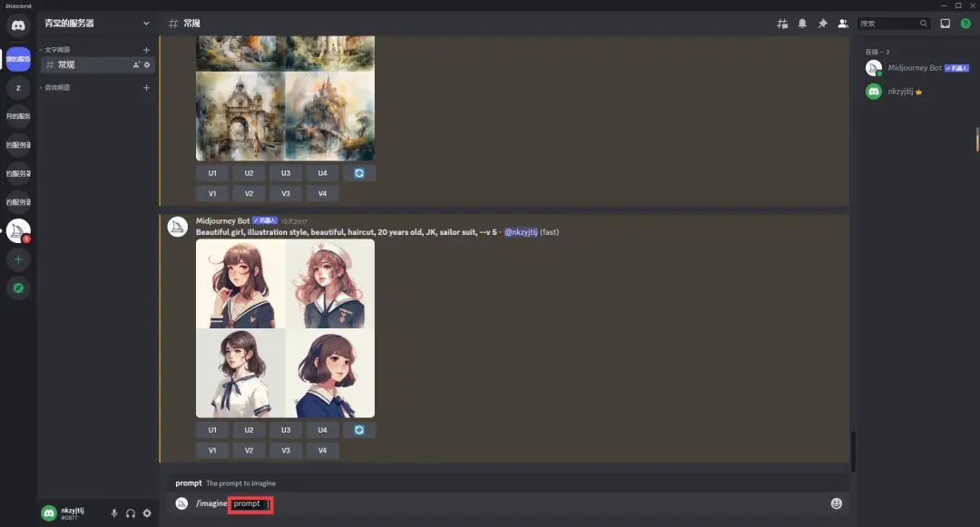Select 常规 text channel

[x=97, y=65]
